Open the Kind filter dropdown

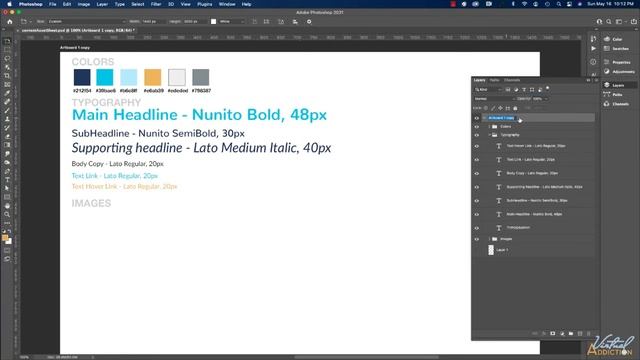pos(488,89)
